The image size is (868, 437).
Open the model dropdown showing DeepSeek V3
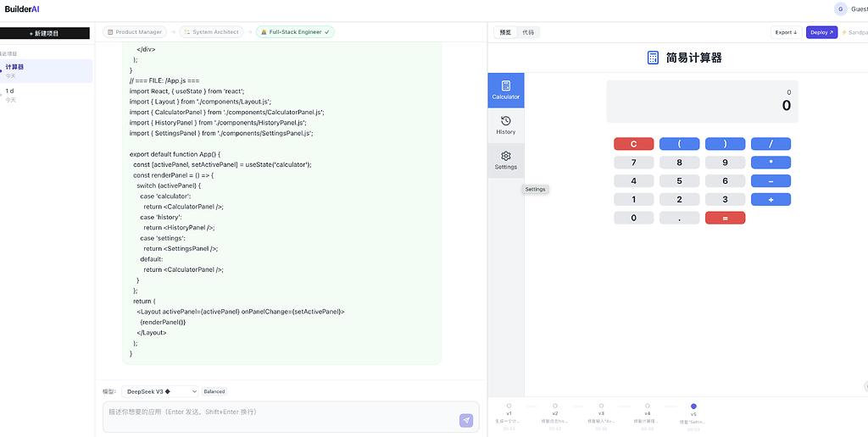[159, 391]
